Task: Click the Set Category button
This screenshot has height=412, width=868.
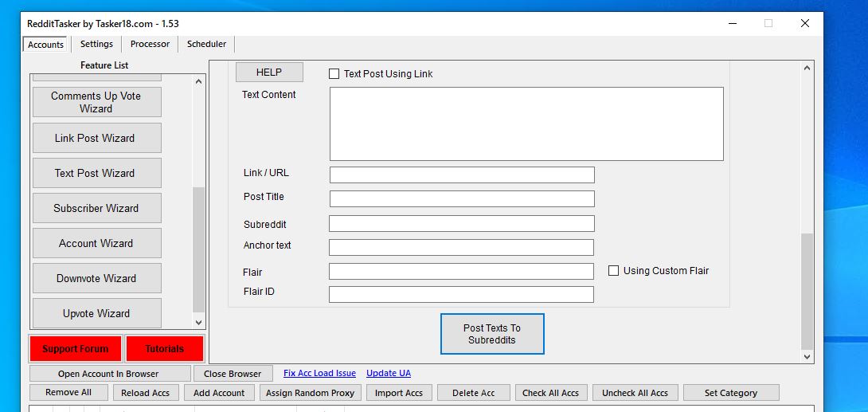Action: coord(731,393)
